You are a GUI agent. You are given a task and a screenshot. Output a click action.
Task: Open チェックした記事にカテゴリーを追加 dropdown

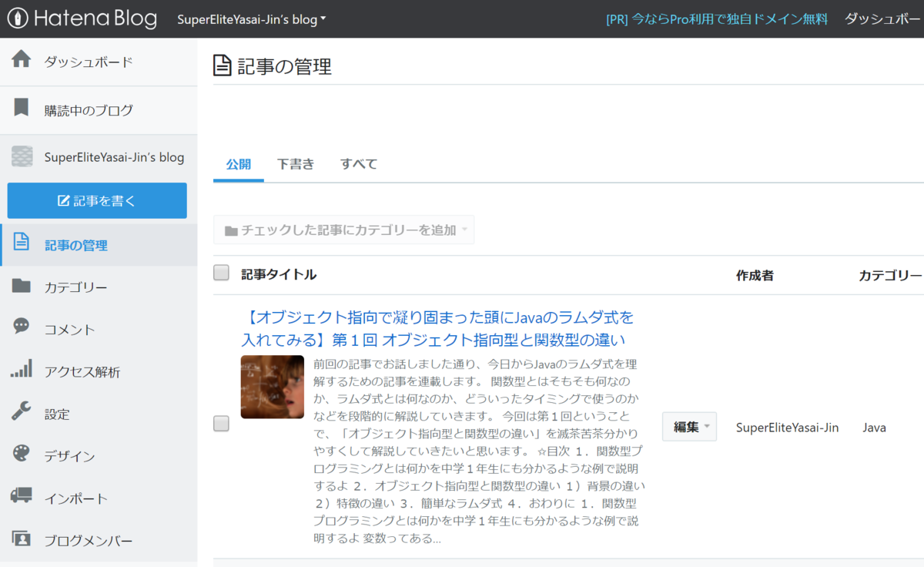[343, 230]
